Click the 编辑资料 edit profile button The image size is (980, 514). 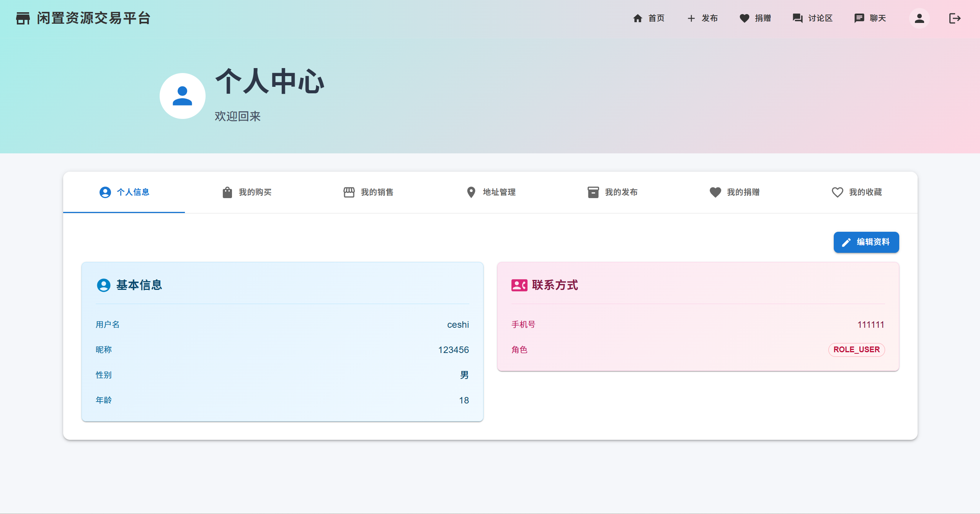click(x=866, y=242)
